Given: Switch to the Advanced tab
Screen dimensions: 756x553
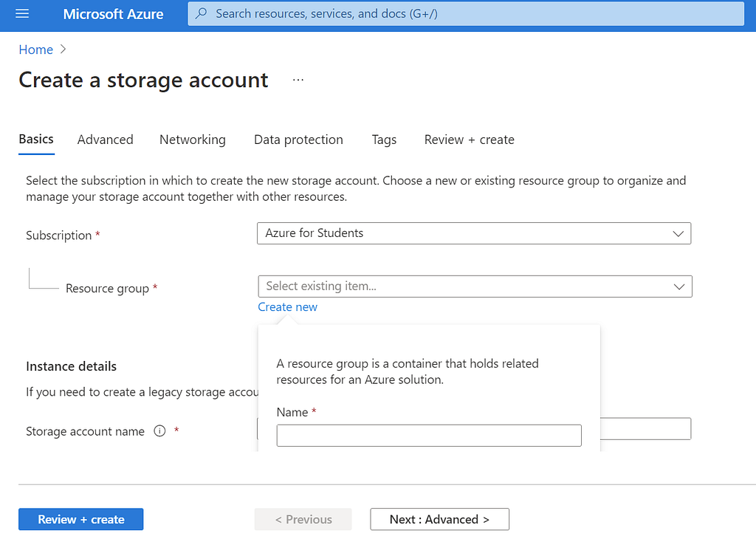Looking at the screenshot, I should (105, 140).
